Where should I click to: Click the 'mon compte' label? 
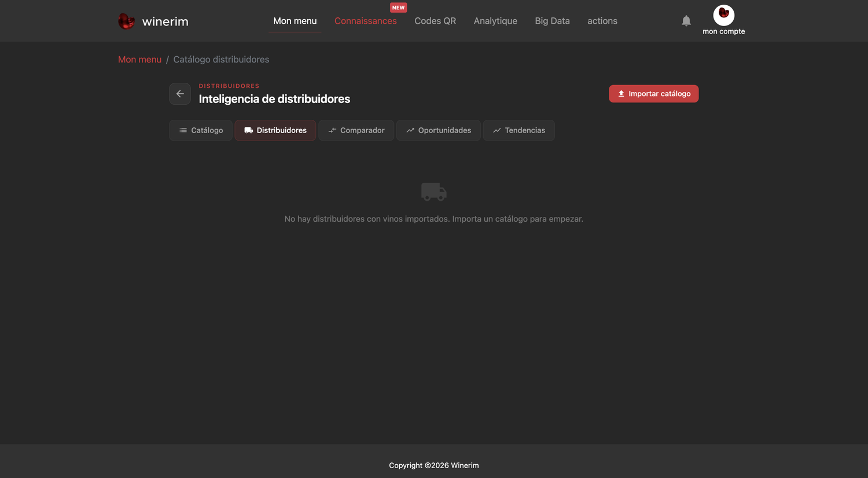tap(724, 31)
